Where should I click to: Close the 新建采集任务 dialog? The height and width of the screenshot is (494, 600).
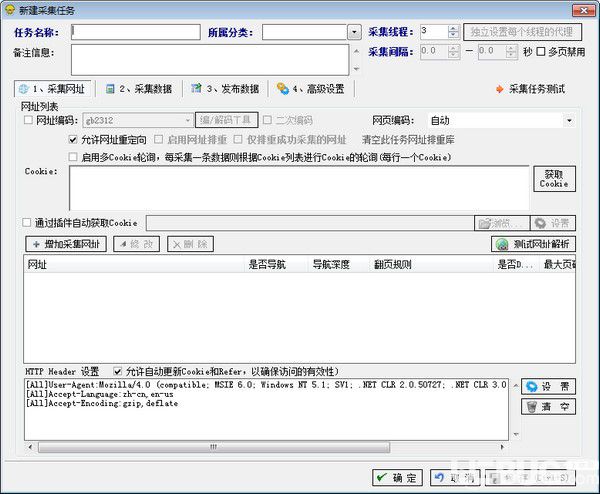pyautogui.click(x=584, y=10)
